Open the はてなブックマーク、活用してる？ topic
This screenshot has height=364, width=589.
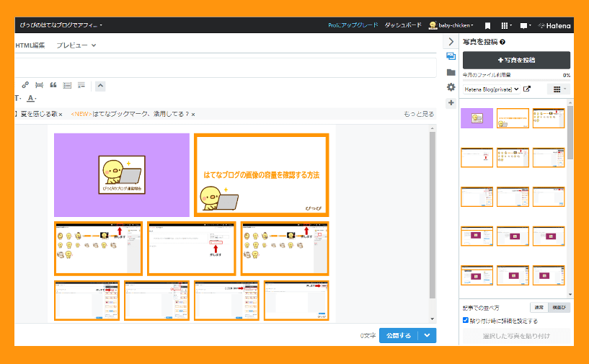pos(141,114)
